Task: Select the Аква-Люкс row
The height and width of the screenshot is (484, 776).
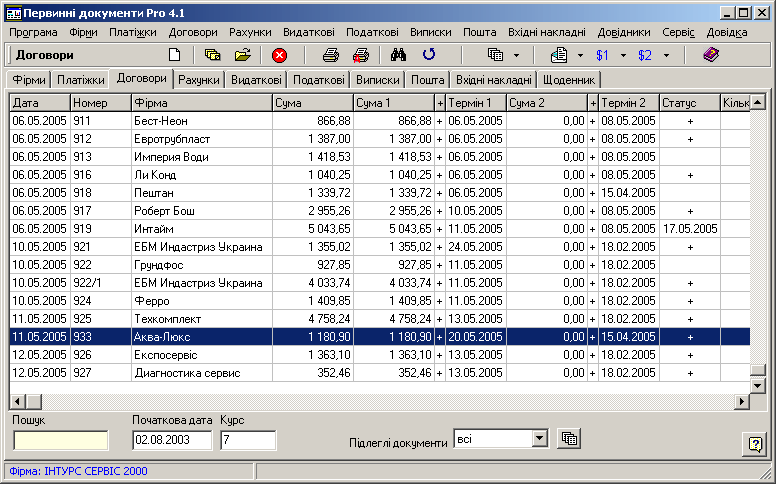Action: point(380,337)
